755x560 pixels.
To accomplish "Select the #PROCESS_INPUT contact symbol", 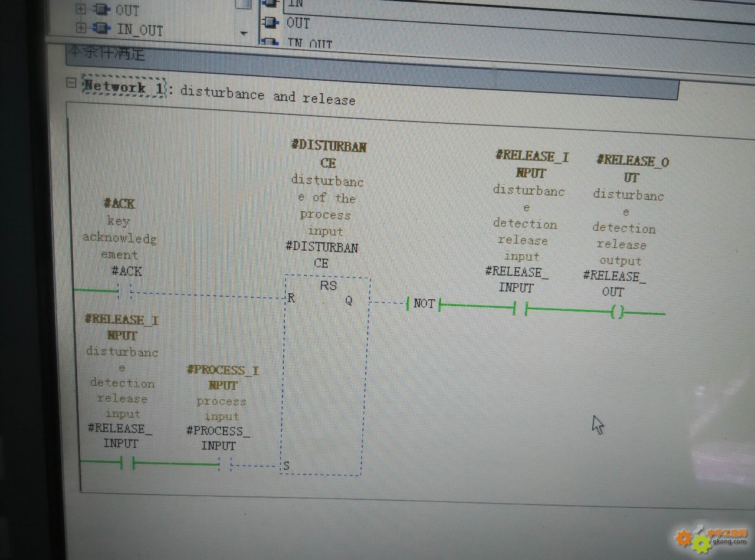I will point(224,465).
